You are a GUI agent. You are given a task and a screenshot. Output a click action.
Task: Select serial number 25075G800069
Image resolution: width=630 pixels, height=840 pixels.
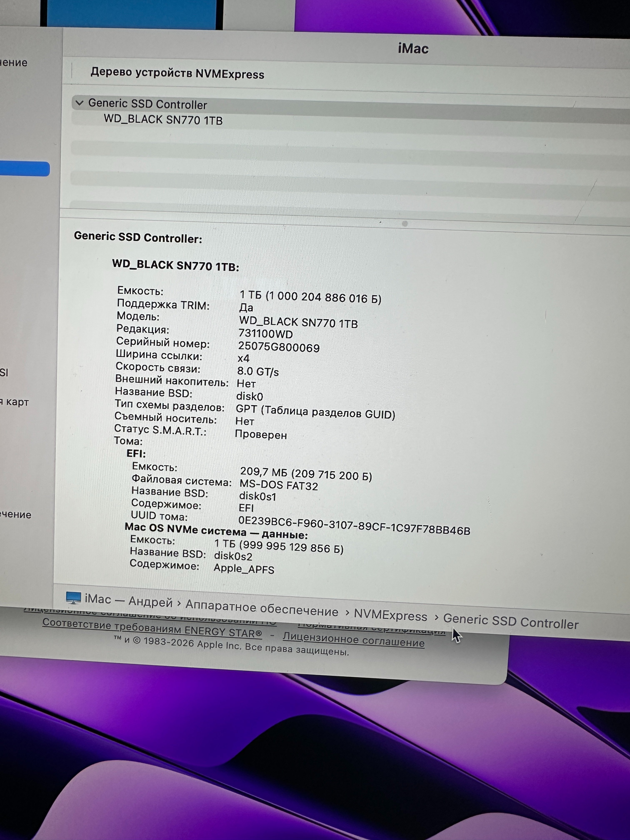click(279, 347)
